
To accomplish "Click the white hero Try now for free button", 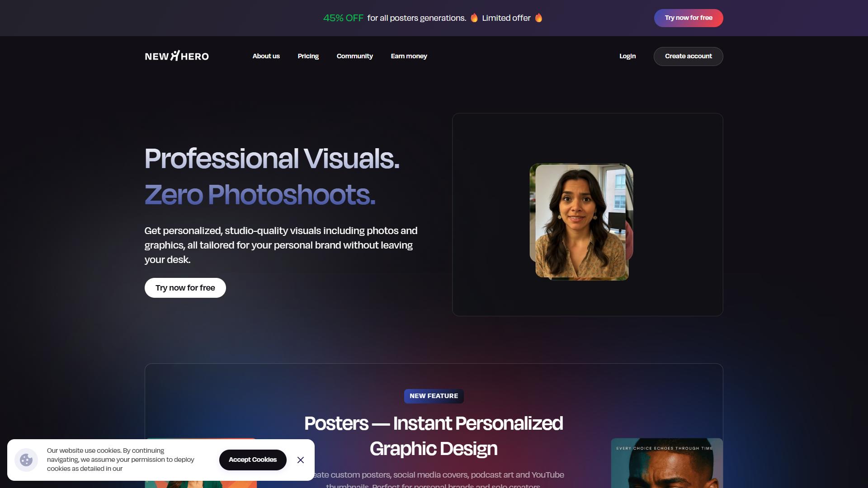I will point(185,288).
